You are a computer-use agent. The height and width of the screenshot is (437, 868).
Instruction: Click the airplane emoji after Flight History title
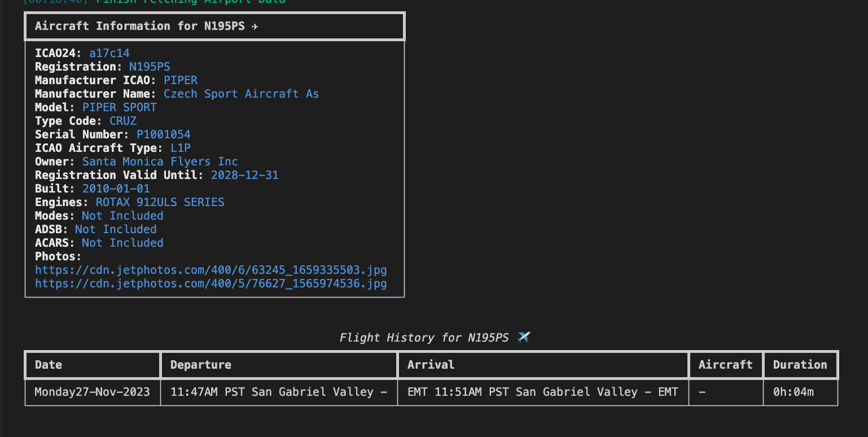point(524,338)
